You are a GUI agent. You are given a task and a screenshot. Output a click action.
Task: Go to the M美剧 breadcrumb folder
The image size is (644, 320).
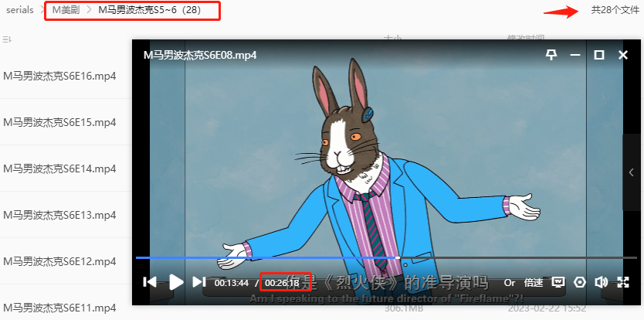click(x=66, y=10)
